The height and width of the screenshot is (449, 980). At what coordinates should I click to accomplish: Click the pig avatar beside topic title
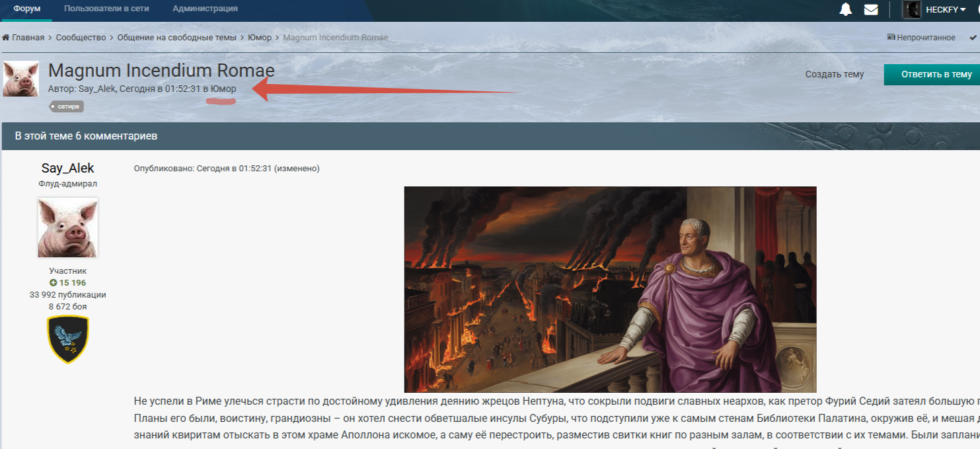21,79
